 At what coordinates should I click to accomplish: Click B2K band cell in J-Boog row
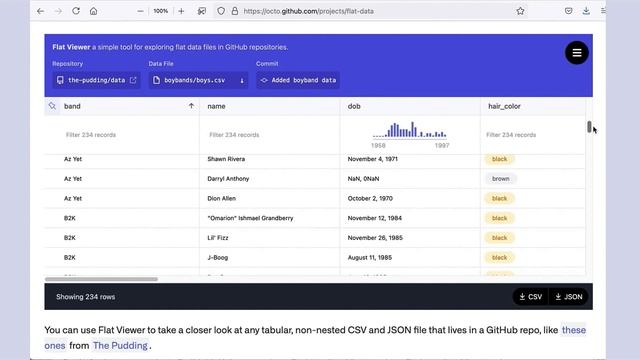coord(70,258)
